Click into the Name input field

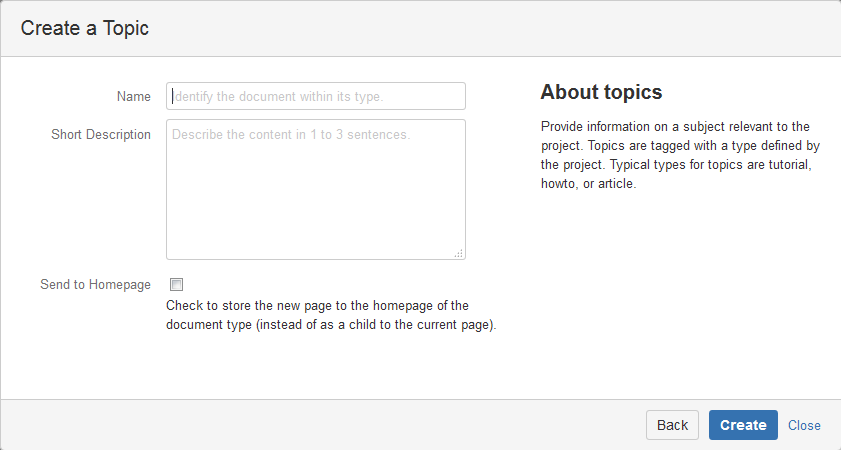pyautogui.click(x=315, y=96)
